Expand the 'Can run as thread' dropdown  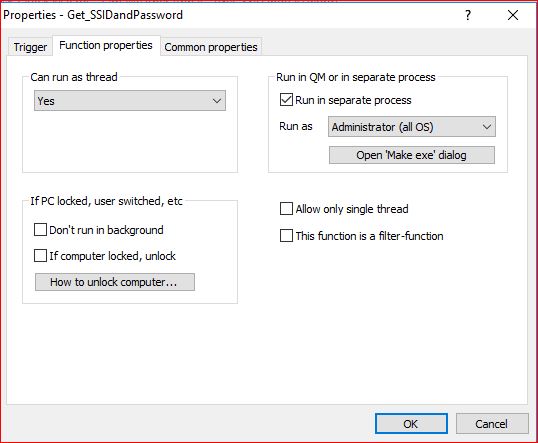coord(130,101)
